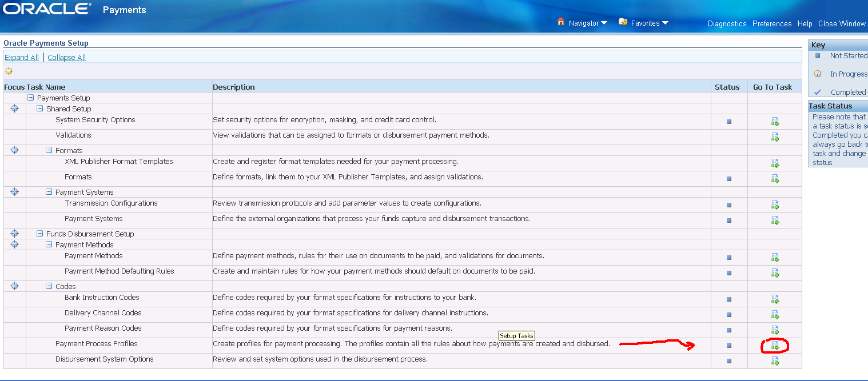Collapse the Codes node
This screenshot has width=868, height=381.
[x=49, y=286]
